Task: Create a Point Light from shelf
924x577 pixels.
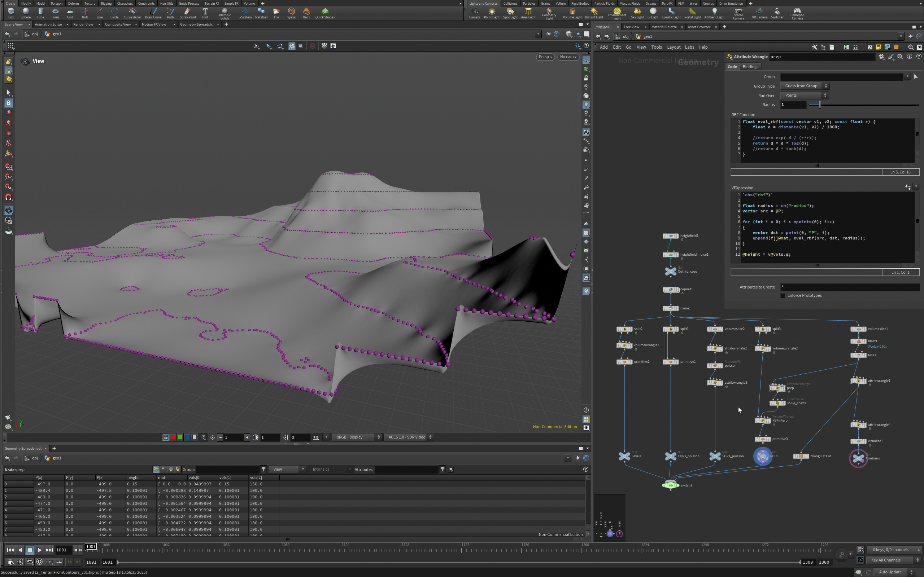Action: [491, 13]
